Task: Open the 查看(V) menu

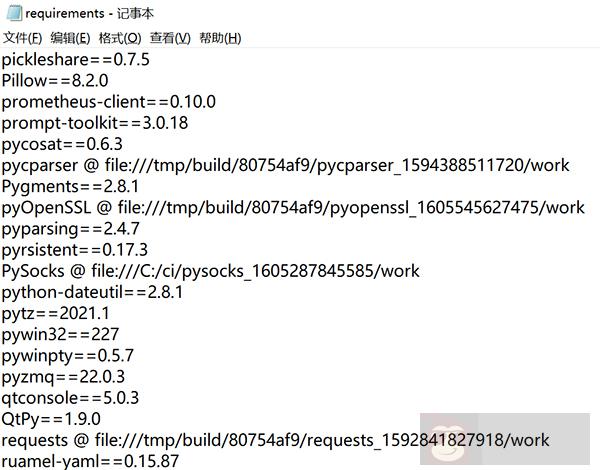Action: coord(170,38)
